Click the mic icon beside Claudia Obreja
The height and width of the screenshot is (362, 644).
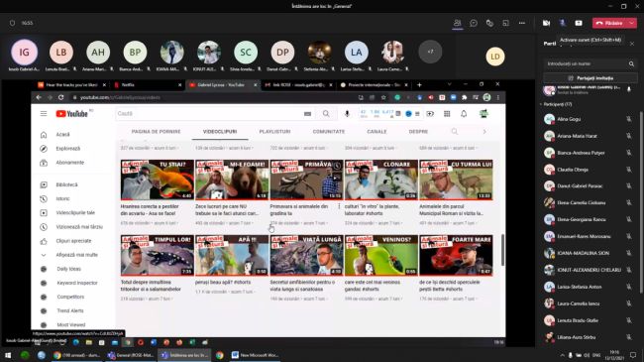[629, 169]
